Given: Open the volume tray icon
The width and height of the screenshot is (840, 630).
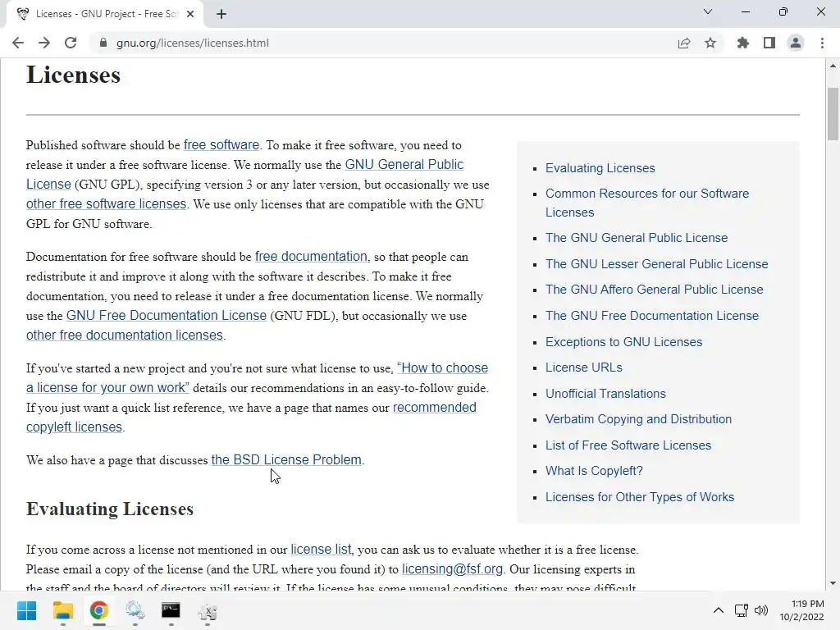Looking at the screenshot, I should [x=760, y=610].
